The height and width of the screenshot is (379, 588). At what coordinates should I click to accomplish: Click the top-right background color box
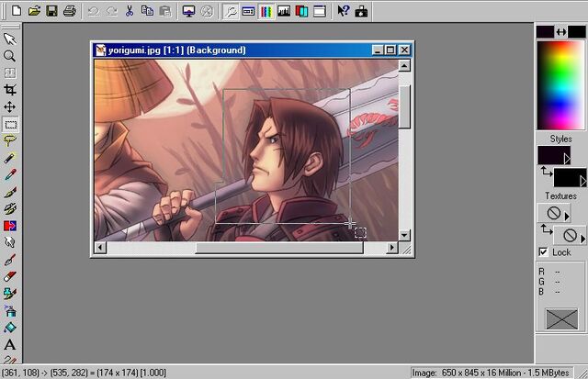(x=577, y=32)
